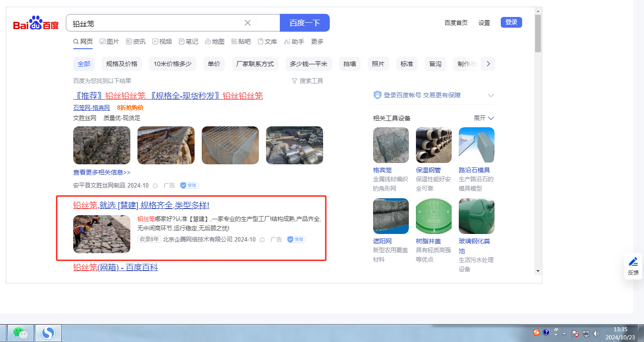Viewport: 644px width, 342px height.
Task: Select the 挡墙 filter chip
Action: 350,64
